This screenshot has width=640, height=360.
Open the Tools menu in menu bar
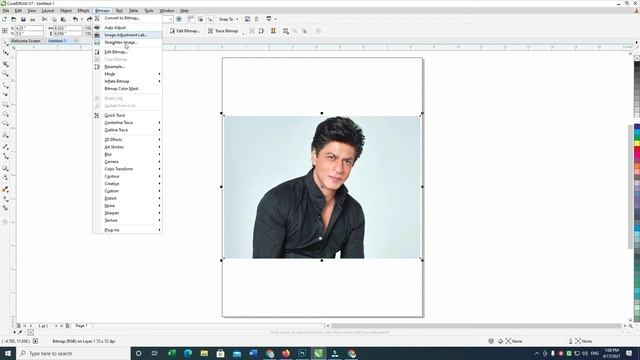(149, 11)
